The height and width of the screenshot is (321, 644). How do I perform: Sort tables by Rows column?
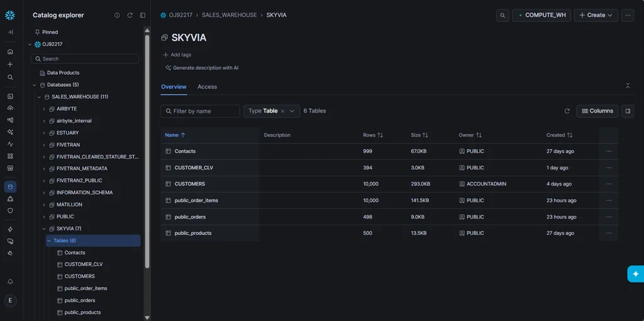pos(373,135)
